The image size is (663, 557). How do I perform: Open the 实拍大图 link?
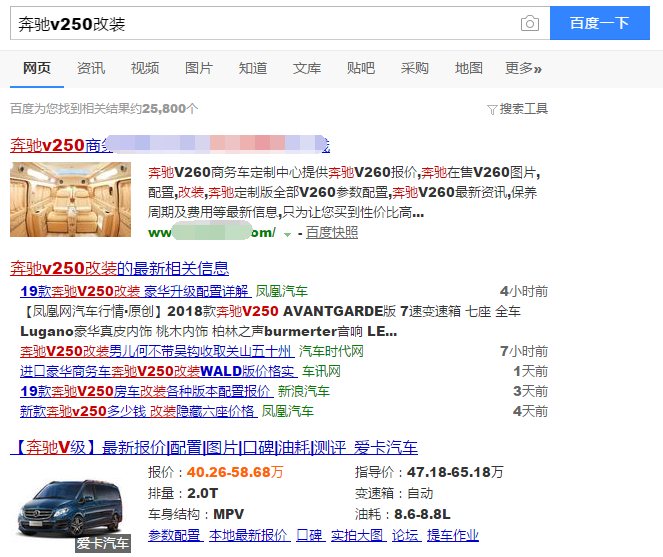tap(359, 535)
